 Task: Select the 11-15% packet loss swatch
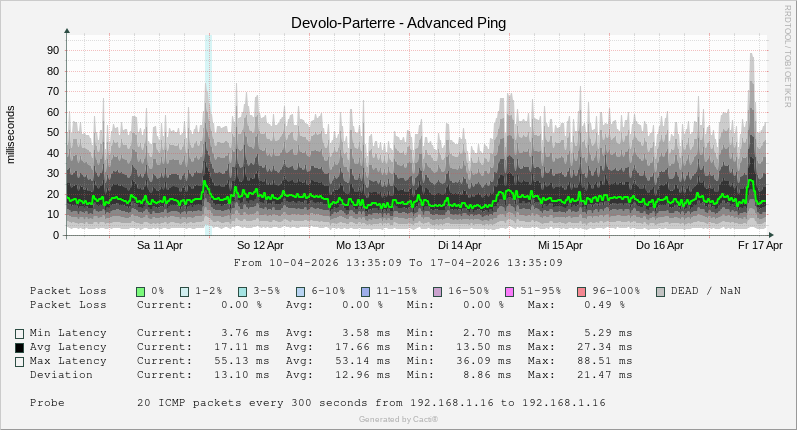(x=365, y=291)
